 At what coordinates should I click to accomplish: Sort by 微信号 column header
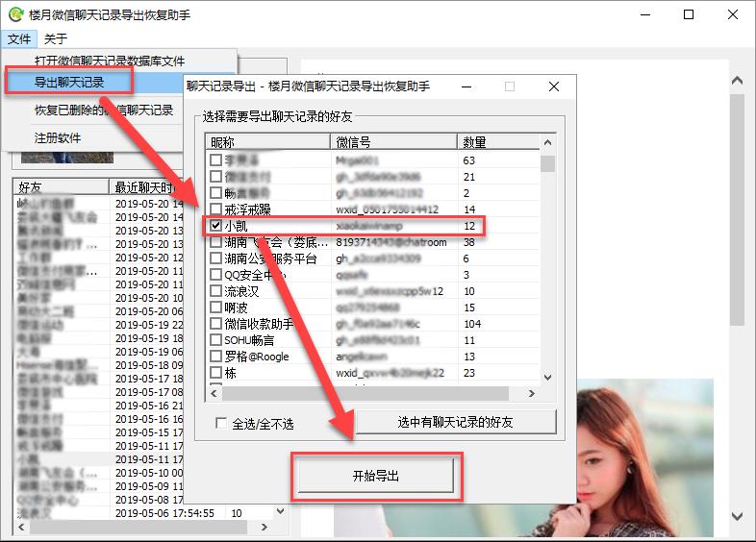point(394,142)
